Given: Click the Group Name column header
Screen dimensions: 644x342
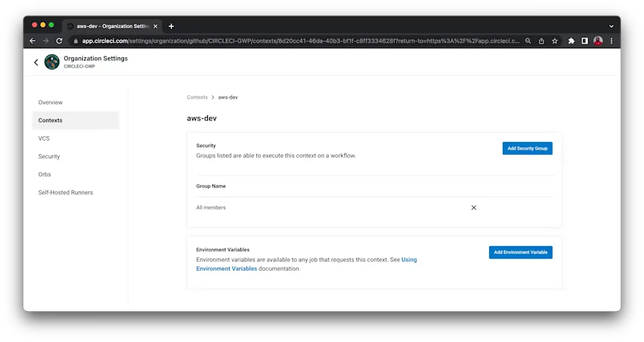Looking at the screenshot, I should point(211,186).
